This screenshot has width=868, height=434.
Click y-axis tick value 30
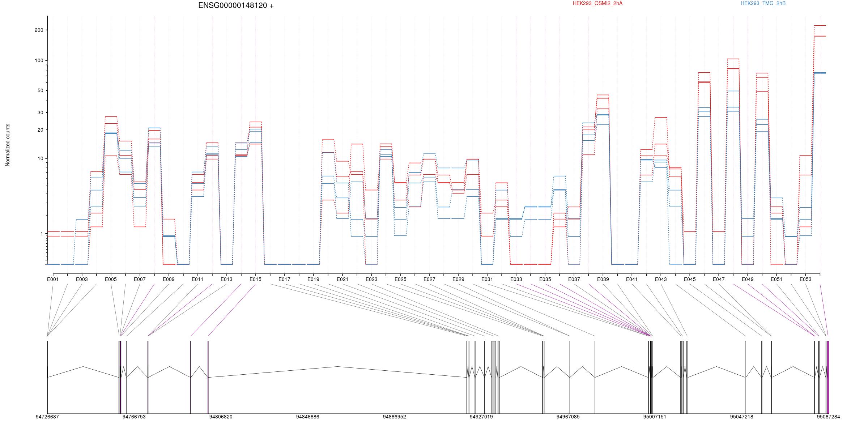(x=40, y=112)
